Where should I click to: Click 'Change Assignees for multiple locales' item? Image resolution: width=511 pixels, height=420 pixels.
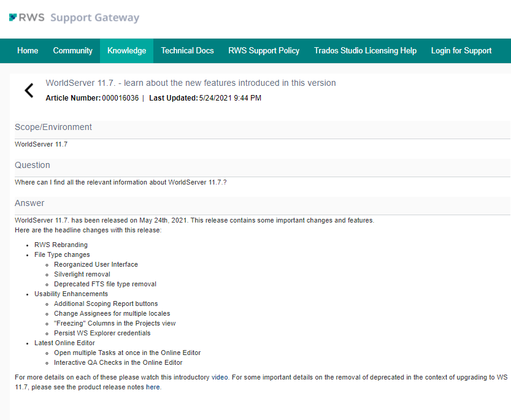(x=112, y=313)
